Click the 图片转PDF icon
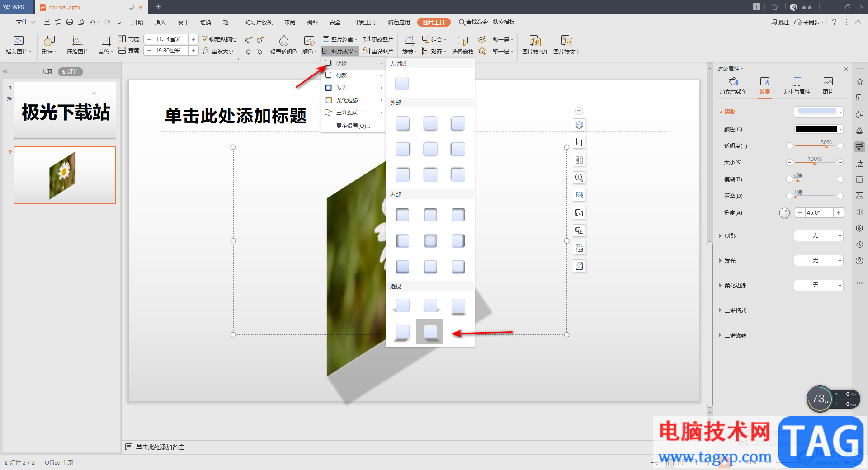Image resolution: width=868 pixels, height=470 pixels. click(535, 41)
